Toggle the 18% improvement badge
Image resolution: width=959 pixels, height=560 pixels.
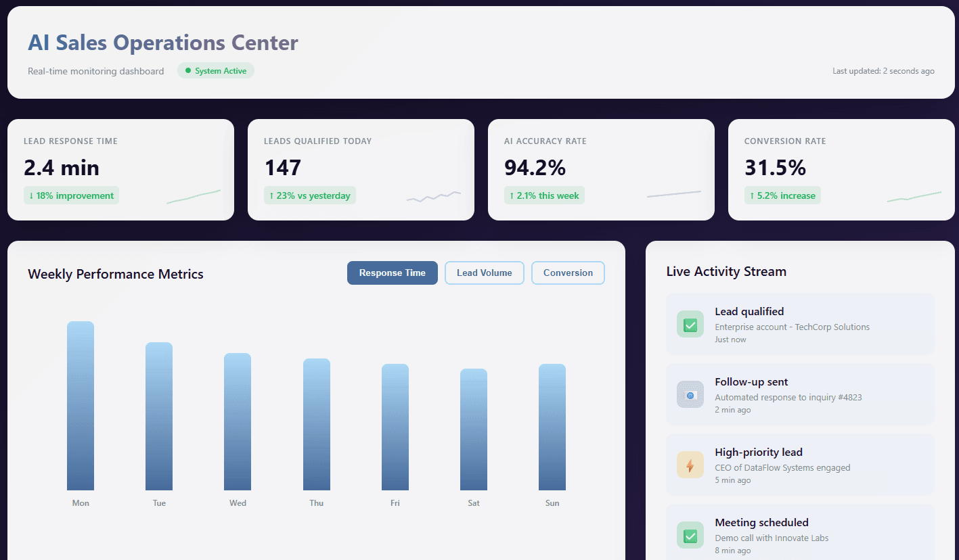(x=71, y=195)
